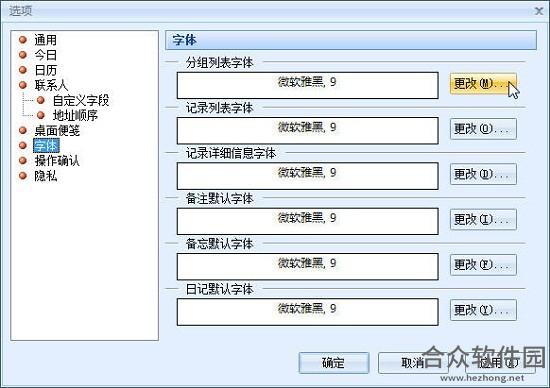Change the 分组列表字体 with 更改(M)
550x388 pixels.
[483, 84]
